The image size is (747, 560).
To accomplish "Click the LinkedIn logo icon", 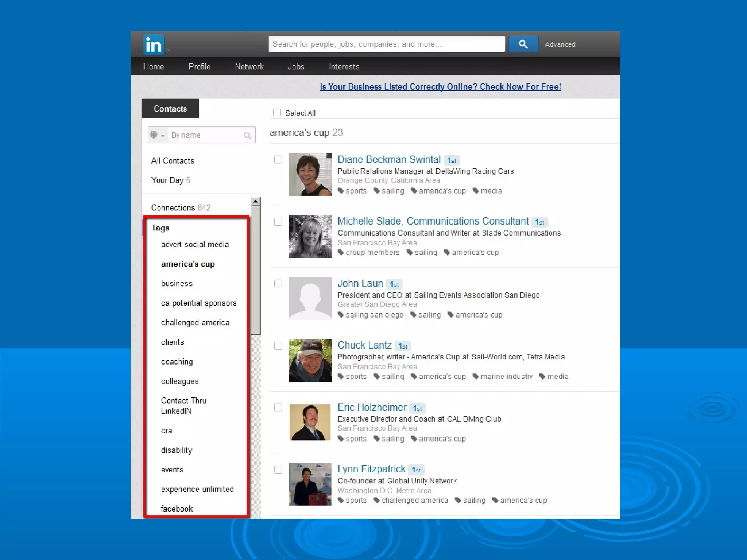I will 154,45.
